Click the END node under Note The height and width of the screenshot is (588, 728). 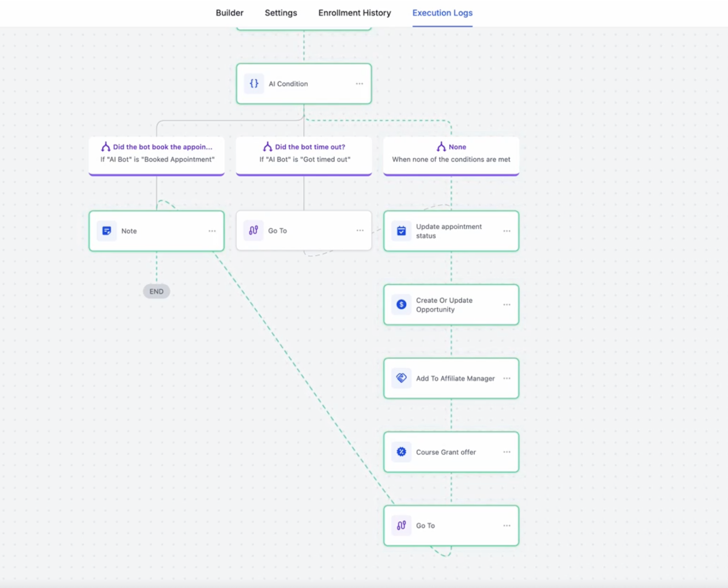157,291
